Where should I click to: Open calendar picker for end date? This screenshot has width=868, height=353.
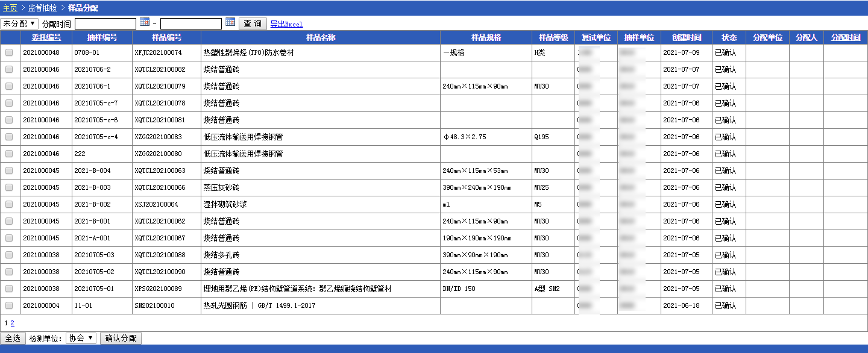pos(230,22)
